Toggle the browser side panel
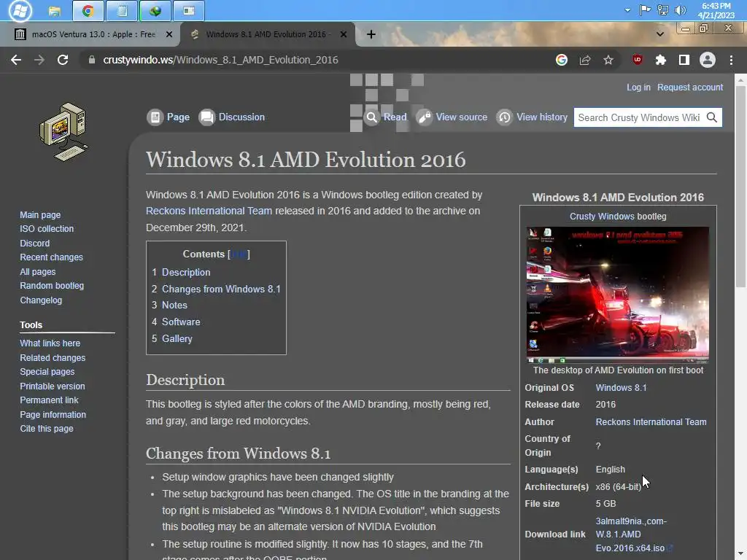747x560 pixels. pos(684,60)
